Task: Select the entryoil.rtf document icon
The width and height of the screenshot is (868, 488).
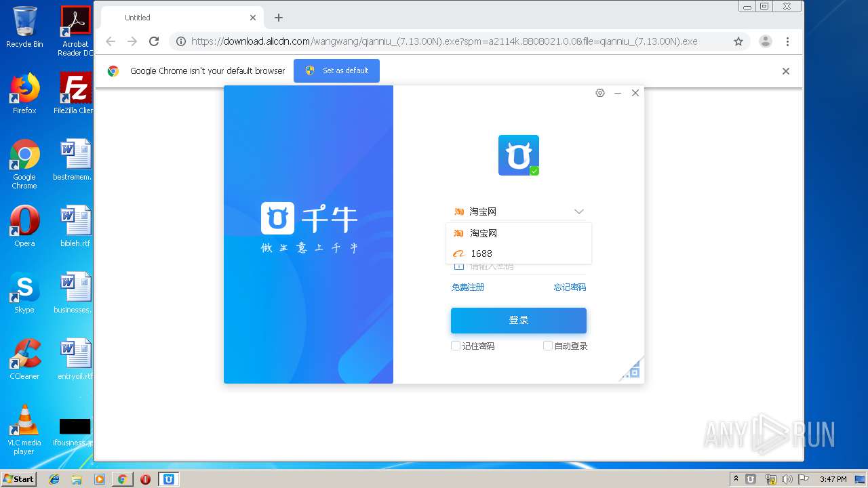Action: click(75, 359)
